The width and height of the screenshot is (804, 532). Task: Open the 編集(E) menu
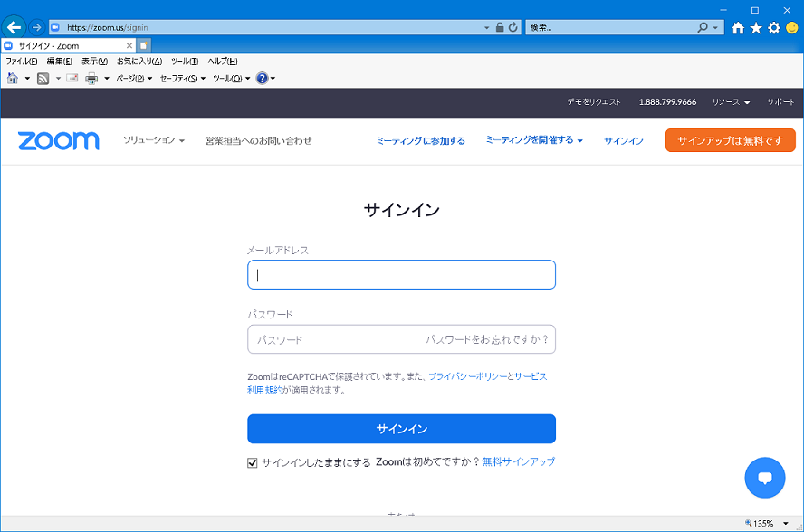pyautogui.click(x=60, y=61)
